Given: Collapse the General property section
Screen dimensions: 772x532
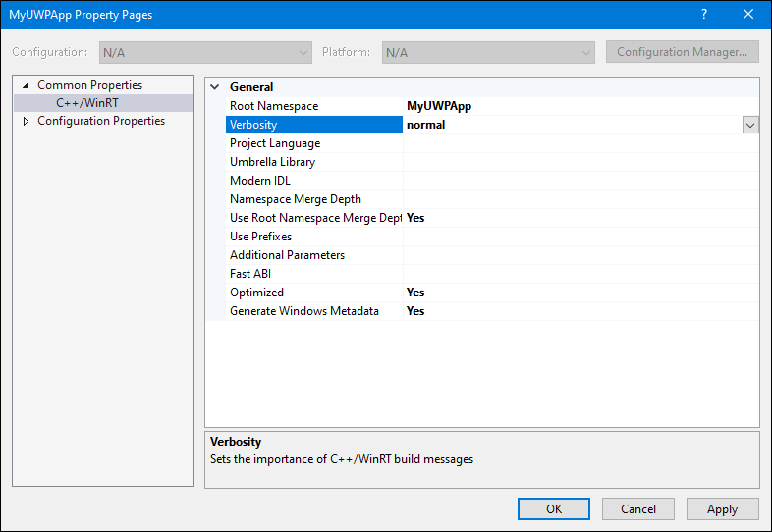Looking at the screenshot, I should click(x=215, y=87).
